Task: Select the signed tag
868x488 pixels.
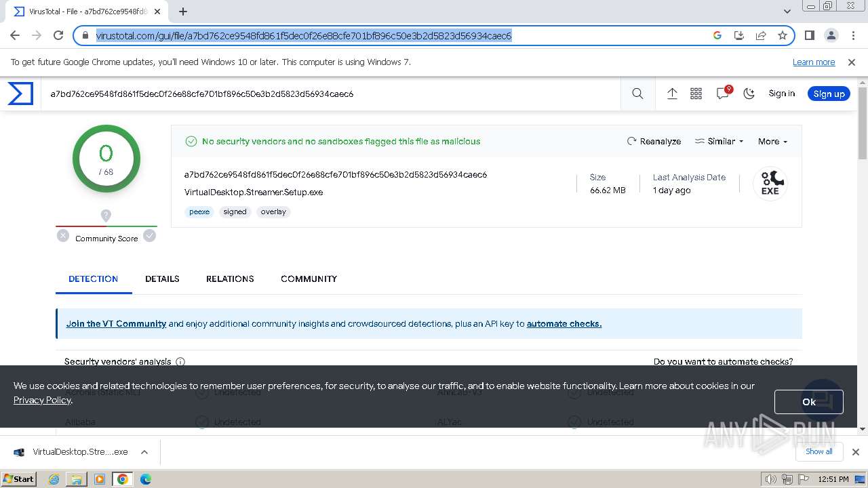Action: pos(235,211)
